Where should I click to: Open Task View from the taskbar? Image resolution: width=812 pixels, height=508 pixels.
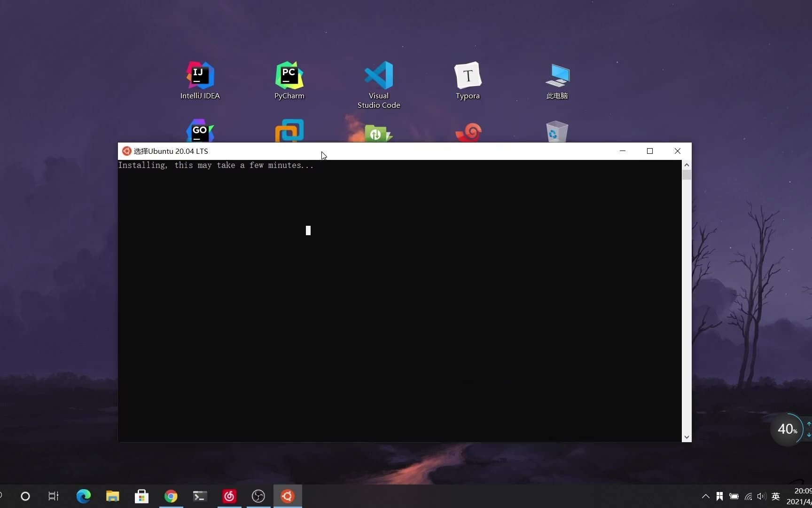[x=53, y=496]
